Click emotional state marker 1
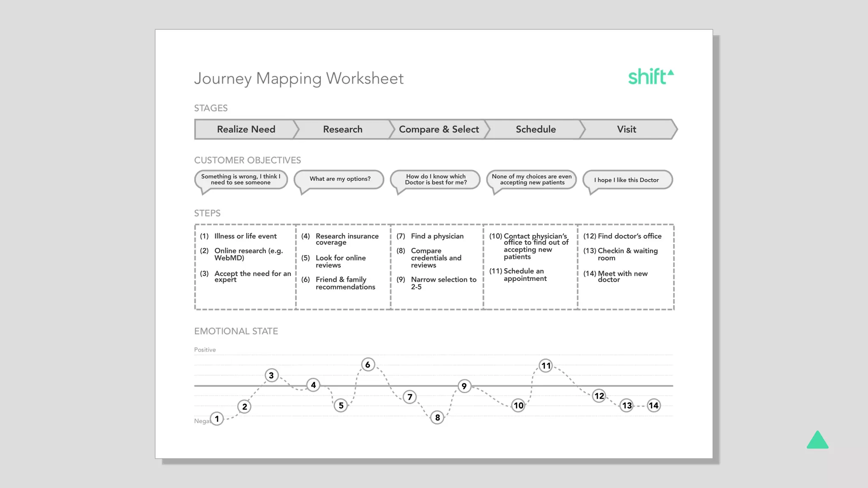The width and height of the screenshot is (868, 488). [x=217, y=419]
